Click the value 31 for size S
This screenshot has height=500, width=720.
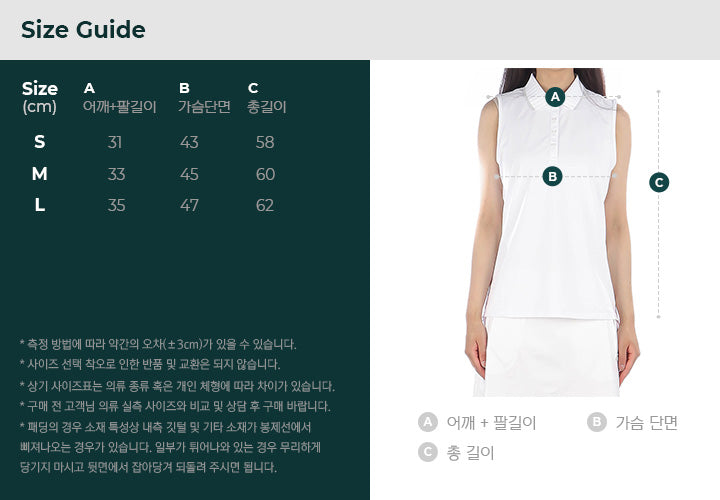(115, 142)
